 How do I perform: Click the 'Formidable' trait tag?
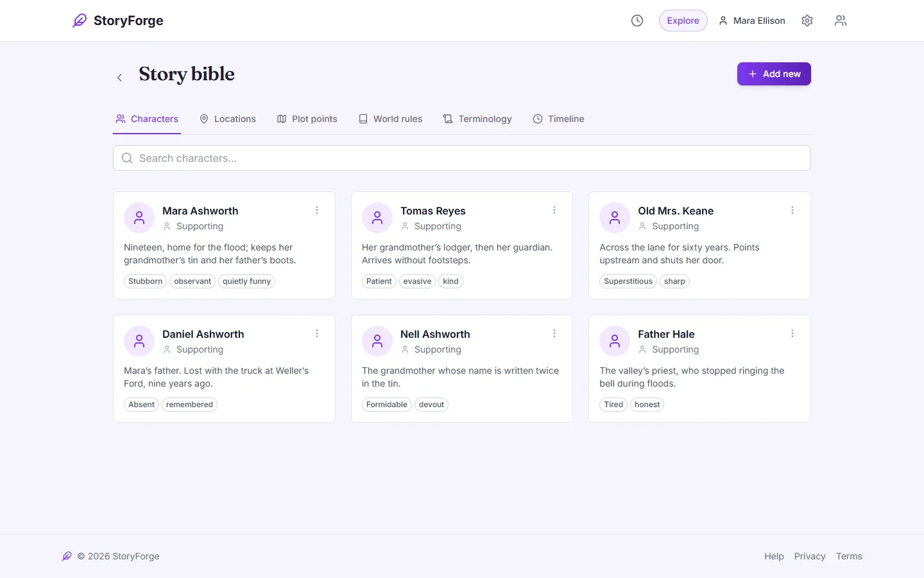pos(387,405)
